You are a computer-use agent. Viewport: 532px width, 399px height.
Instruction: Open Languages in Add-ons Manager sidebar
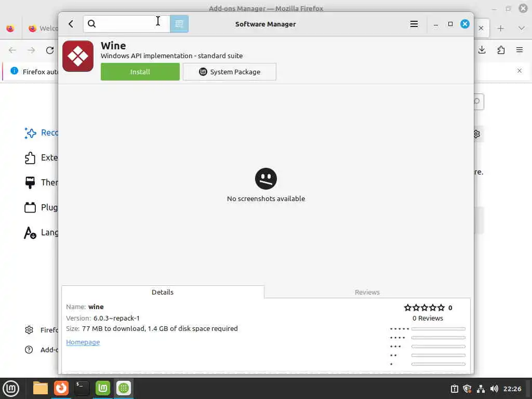tap(41, 232)
